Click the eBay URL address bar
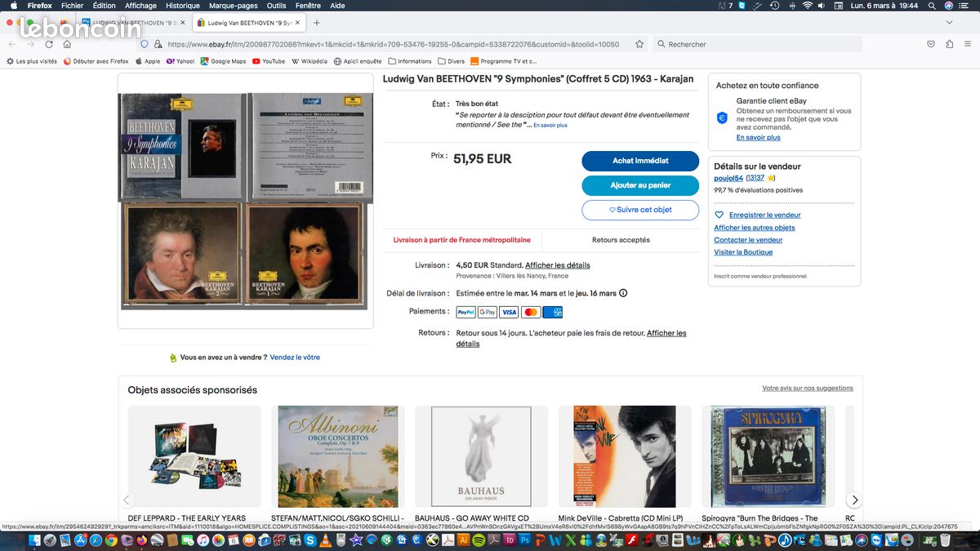Image resolution: width=980 pixels, height=551 pixels. tap(392, 44)
